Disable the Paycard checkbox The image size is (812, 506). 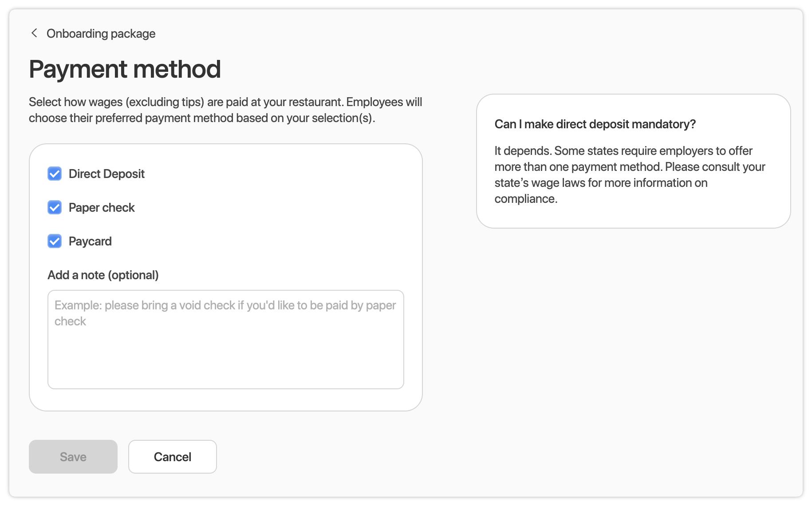tap(55, 241)
